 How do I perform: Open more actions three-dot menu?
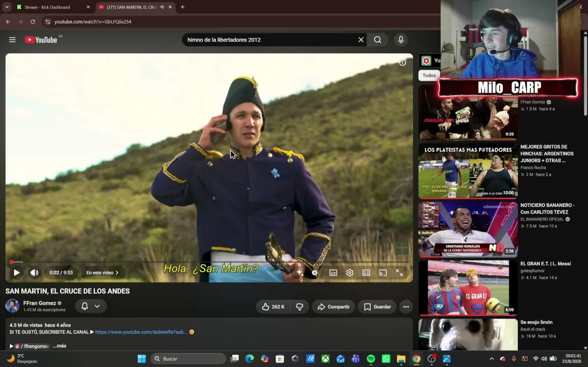[406, 307]
